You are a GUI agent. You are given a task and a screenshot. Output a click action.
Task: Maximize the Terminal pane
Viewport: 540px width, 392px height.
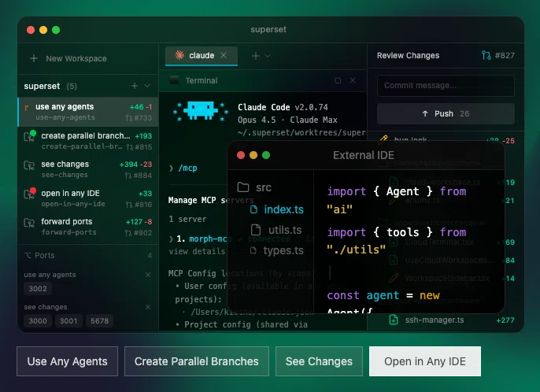pyautogui.click(x=338, y=80)
